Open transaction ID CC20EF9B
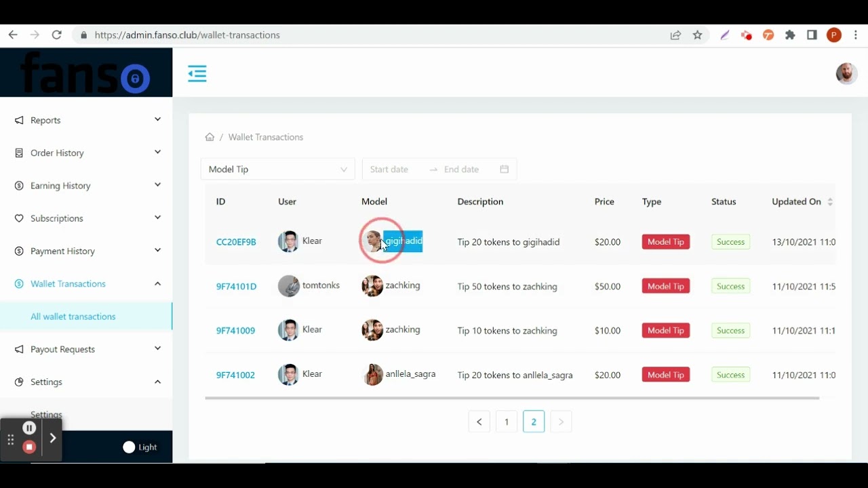 236,242
